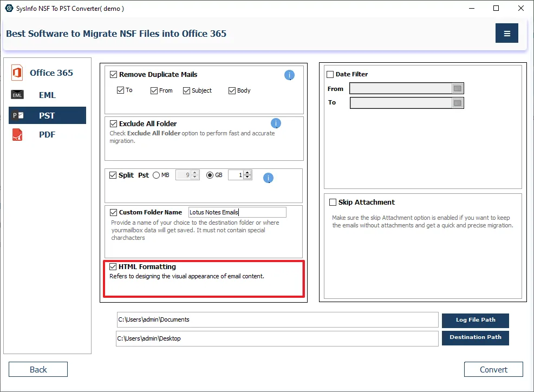Show info for Split Pst option
This screenshot has width=534, height=392.
(x=268, y=178)
